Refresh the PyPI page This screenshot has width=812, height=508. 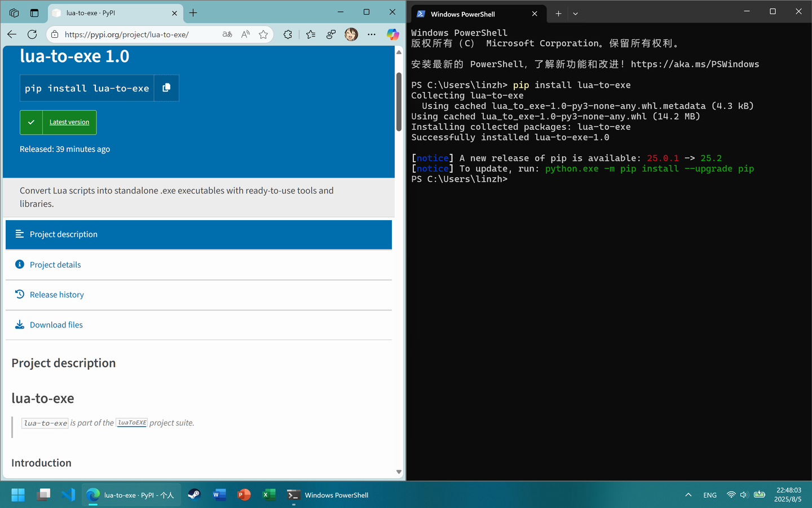pos(32,34)
